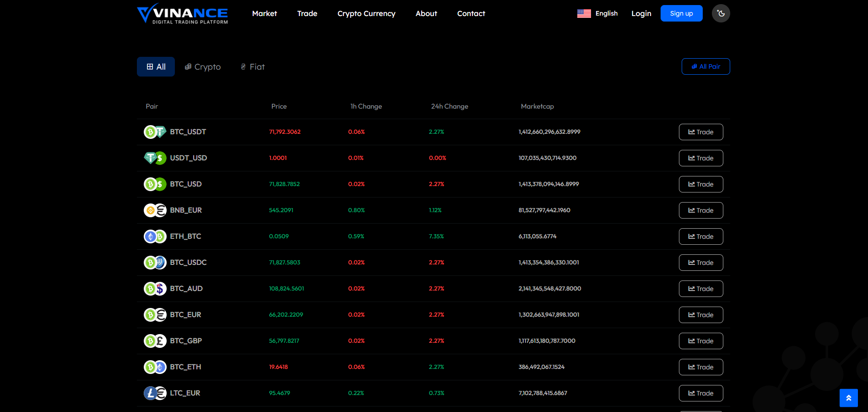Open the Market menu item
The height and width of the screenshot is (412, 868).
264,14
